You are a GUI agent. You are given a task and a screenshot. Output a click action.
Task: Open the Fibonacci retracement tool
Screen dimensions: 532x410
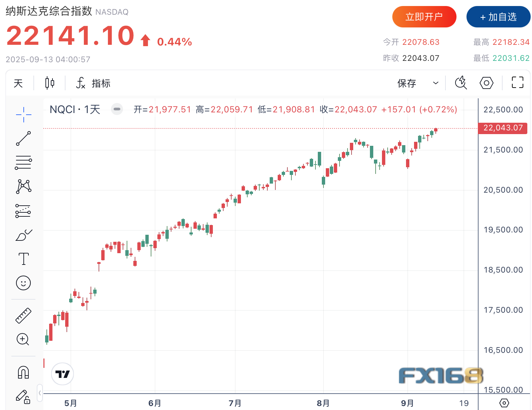click(23, 163)
